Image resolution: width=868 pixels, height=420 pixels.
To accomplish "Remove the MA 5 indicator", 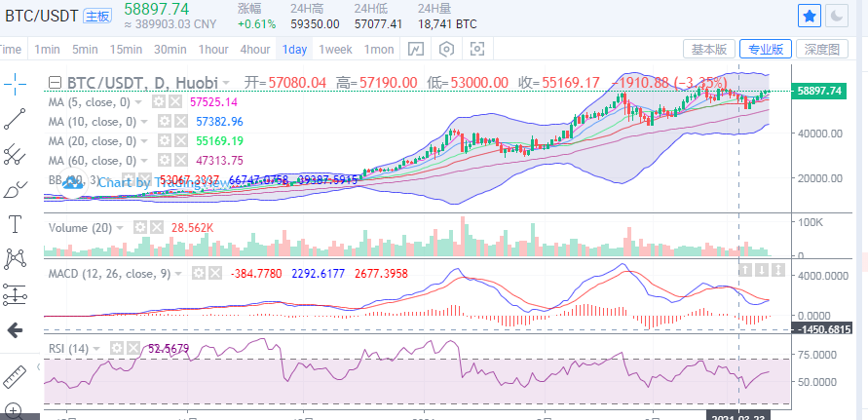I will coord(175,102).
